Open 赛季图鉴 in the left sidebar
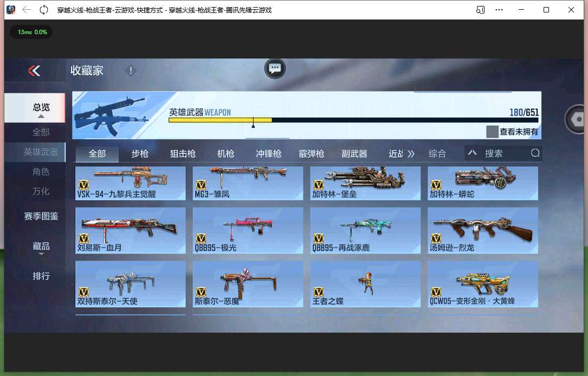 [41, 216]
